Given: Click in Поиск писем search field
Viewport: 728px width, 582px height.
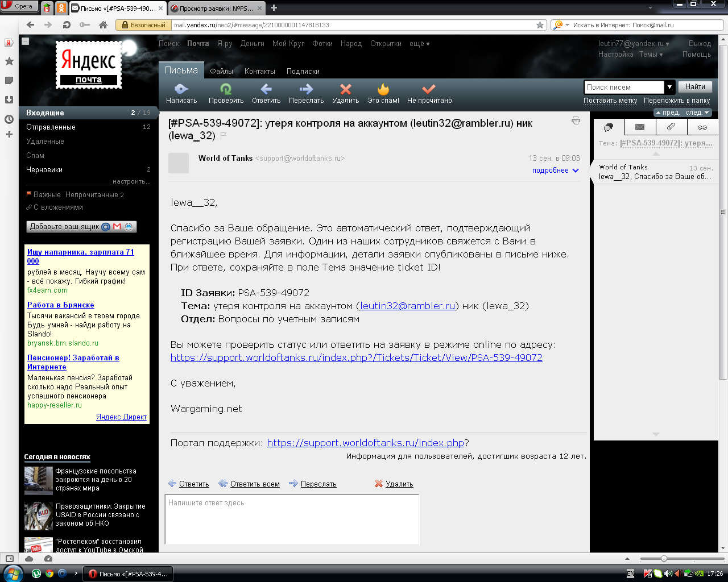Looking at the screenshot, I should 624,87.
